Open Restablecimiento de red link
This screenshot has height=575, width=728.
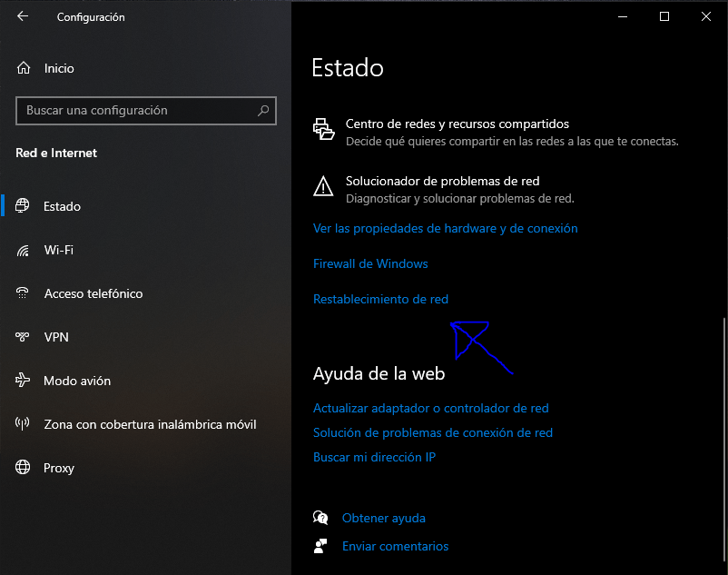point(380,299)
